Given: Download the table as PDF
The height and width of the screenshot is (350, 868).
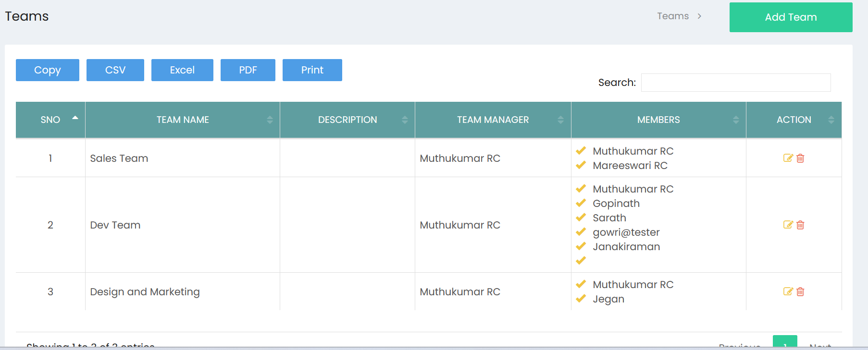Looking at the screenshot, I should (x=248, y=70).
